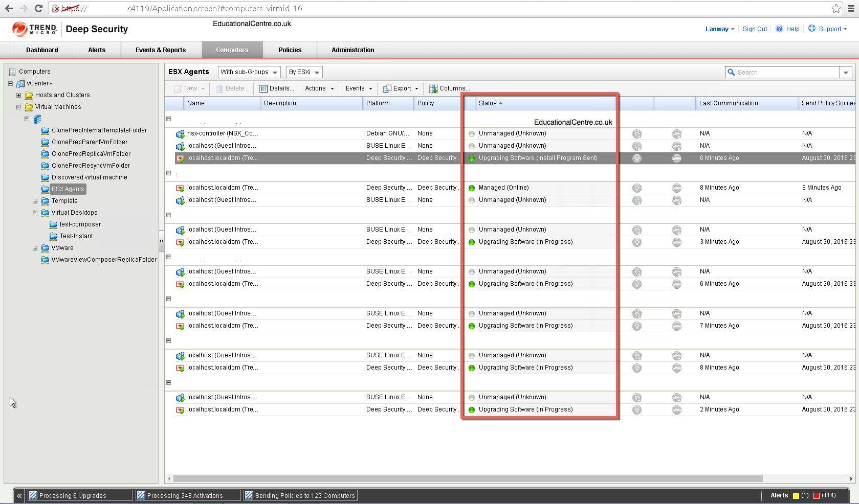This screenshot has height=504, width=859.
Task: Click the ClonePrepParentVmFolder folder icon
Action: click(46, 142)
